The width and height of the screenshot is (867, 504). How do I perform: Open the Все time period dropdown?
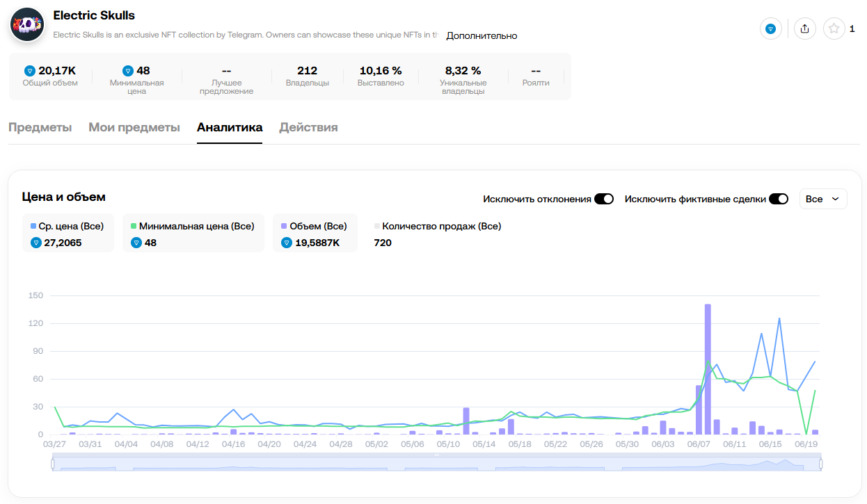823,199
